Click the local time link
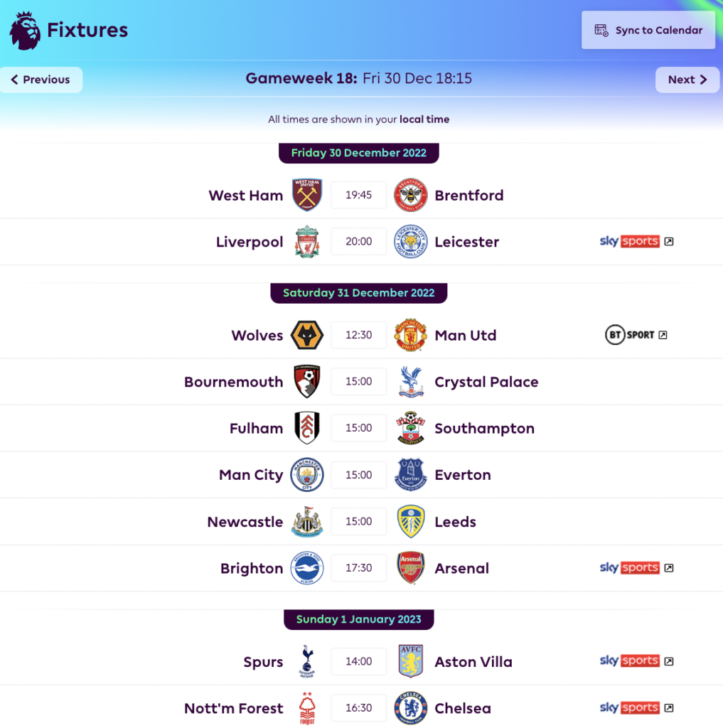This screenshot has width=723, height=728. (424, 119)
